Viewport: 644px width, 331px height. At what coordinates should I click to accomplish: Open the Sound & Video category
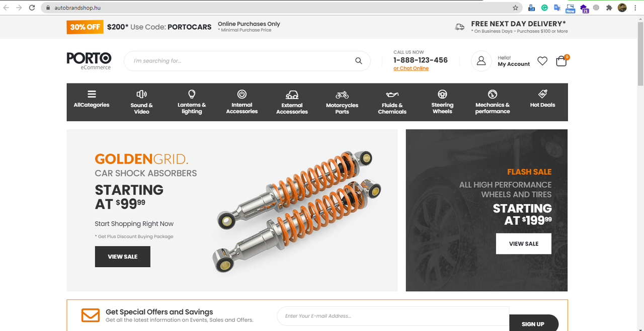pyautogui.click(x=142, y=102)
